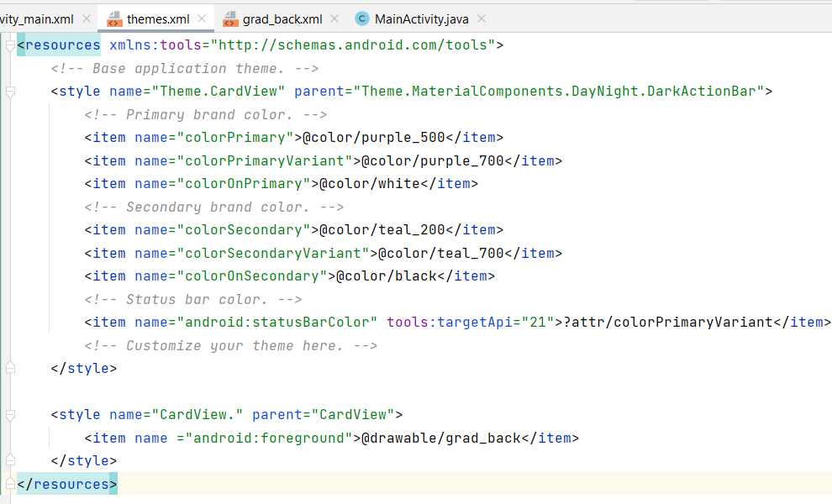
Task: Close the themes.xml editor tab
Action: click(x=201, y=18)
